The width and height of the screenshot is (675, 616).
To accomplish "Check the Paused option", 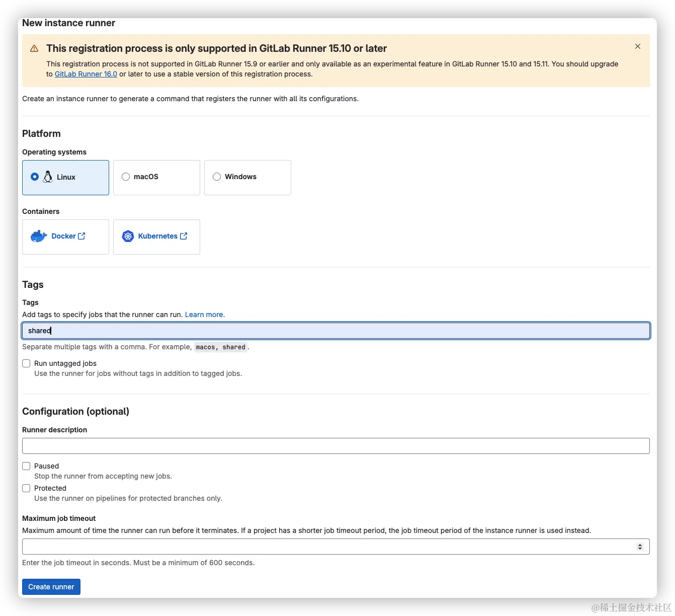I will point(26,466).
